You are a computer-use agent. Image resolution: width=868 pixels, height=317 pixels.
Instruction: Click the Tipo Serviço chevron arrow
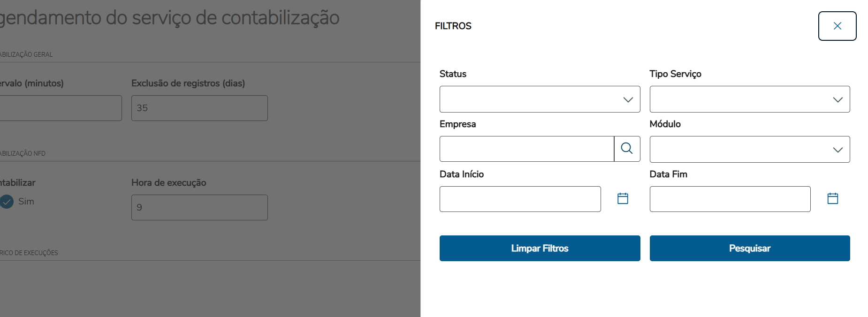[x=838, y=99]
